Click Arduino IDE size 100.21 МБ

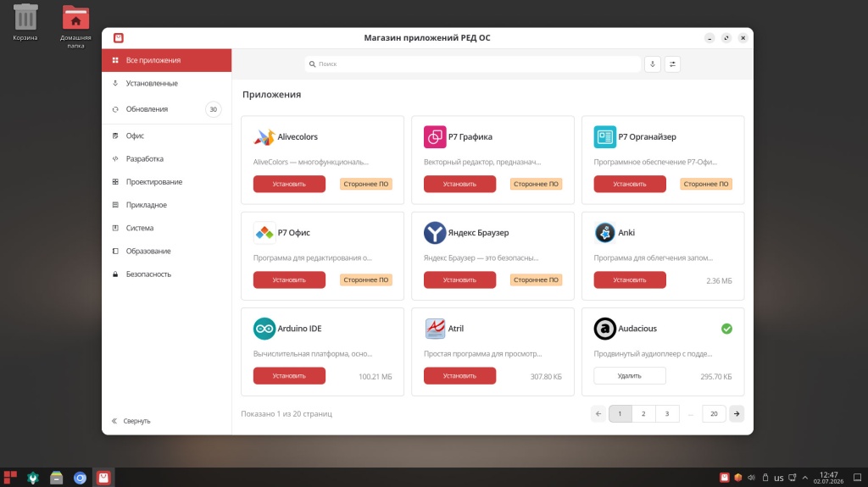coord(375,376)
